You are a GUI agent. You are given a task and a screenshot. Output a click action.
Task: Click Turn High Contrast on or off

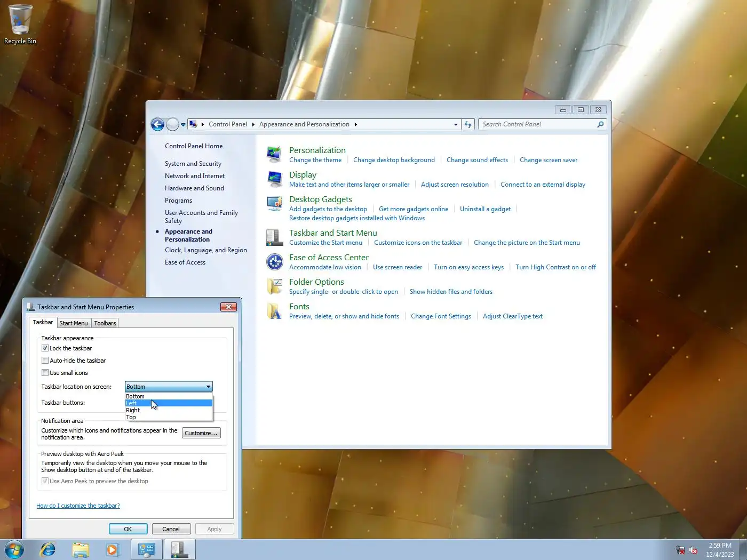coord(555,267)
